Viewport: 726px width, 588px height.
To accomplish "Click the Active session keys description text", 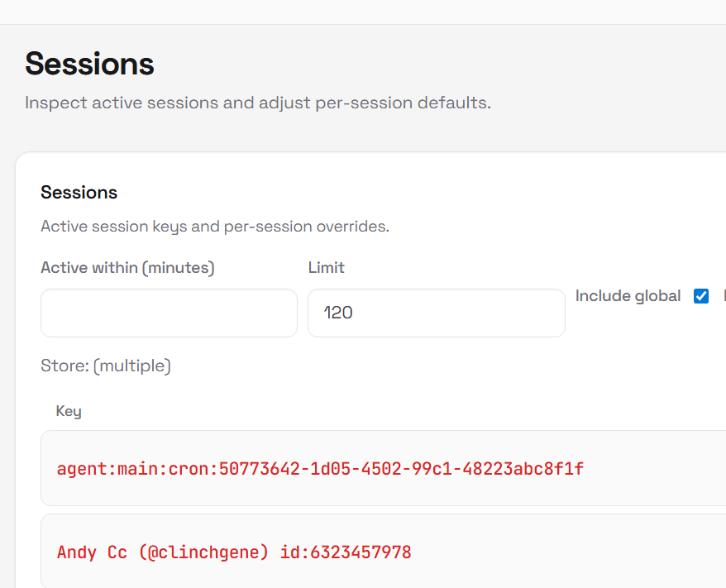I will click(x=215, y=226).
